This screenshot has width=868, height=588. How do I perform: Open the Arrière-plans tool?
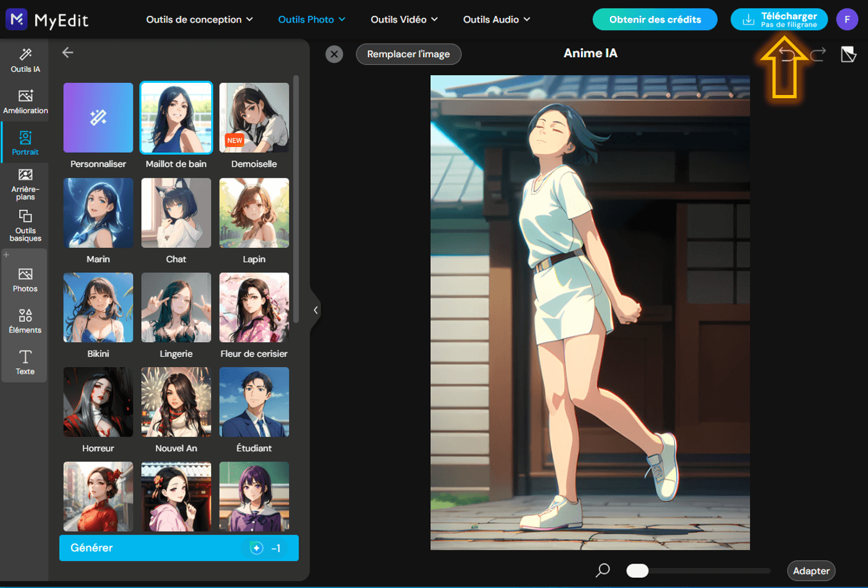click(x=25, y=184)
